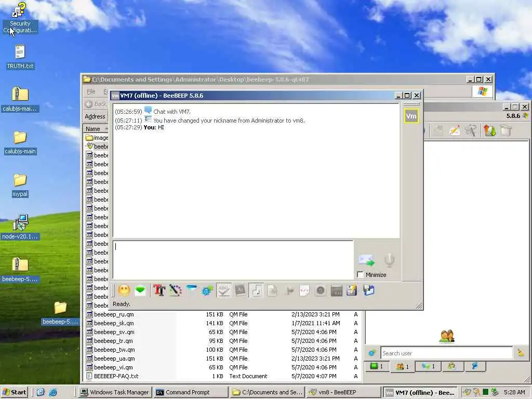Click the red-green arrows file transfer icon
Screen dimensions: 532x399
pyautogui.click(x=489, y=130)
